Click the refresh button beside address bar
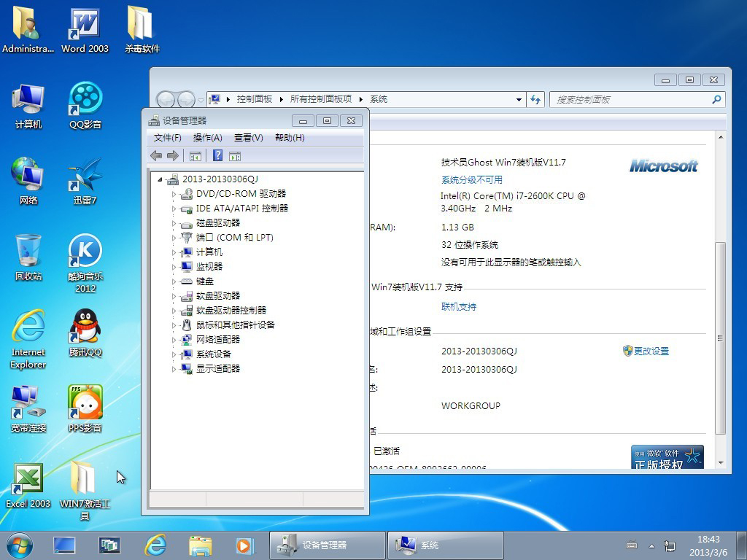The image size is (747, 560). click(x=535, y=99)
